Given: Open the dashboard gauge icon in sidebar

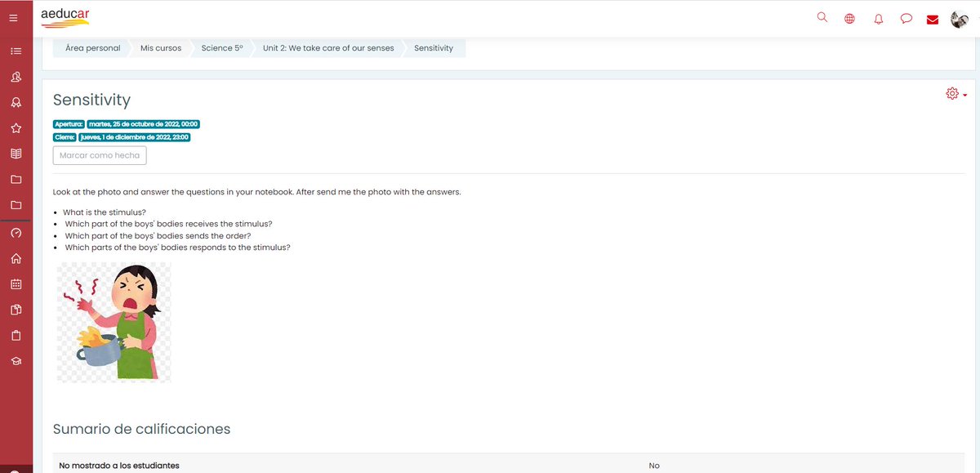Looking at the screenshot, I should [x=16, y=233].
